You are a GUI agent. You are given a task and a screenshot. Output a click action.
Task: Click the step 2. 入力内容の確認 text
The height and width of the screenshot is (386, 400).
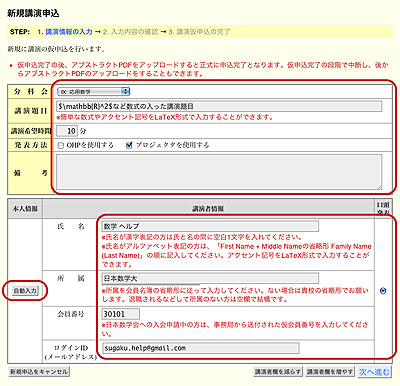pos(131,32)
